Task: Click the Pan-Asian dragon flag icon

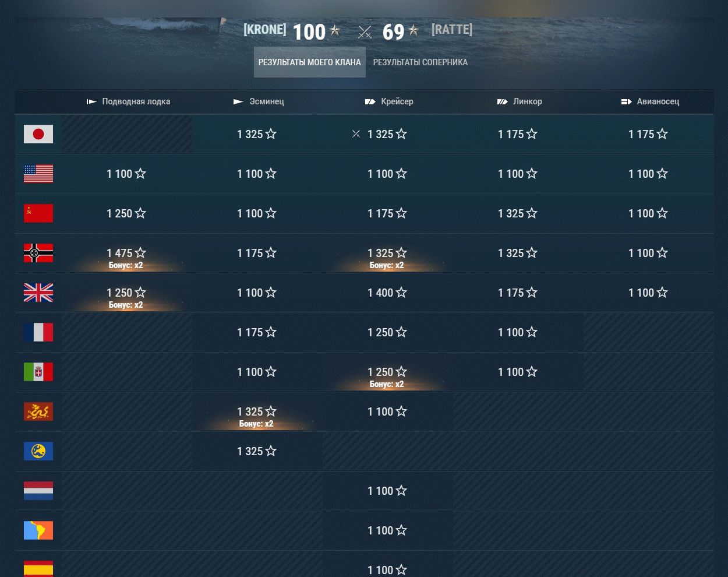Action: point(38,411)
